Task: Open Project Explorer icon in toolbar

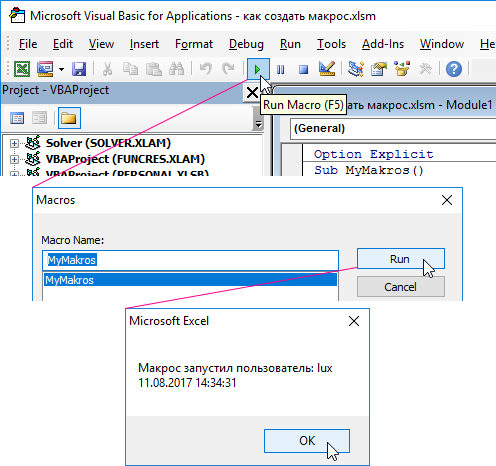Action: click(356, 69)
